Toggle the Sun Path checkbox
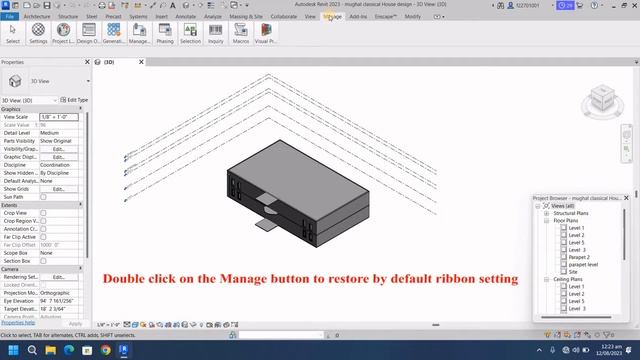The height and width of the screenshot is (360, 640). (43, 197)
